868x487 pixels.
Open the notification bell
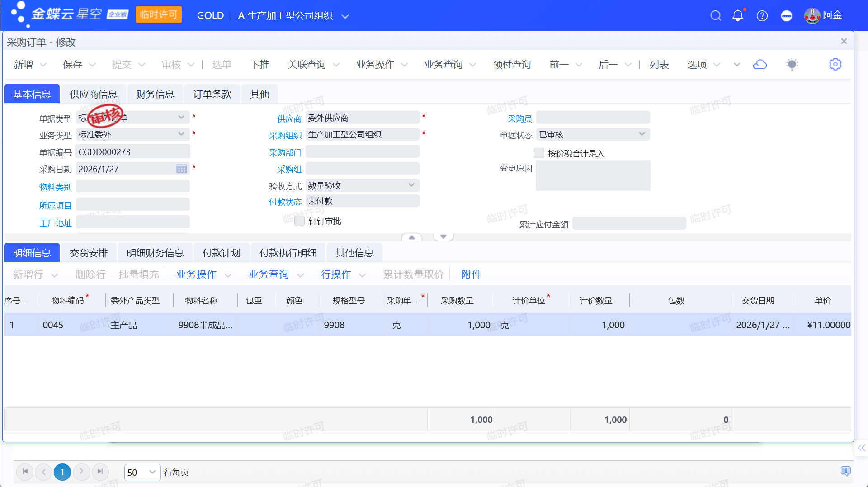(x=737, y=16)
